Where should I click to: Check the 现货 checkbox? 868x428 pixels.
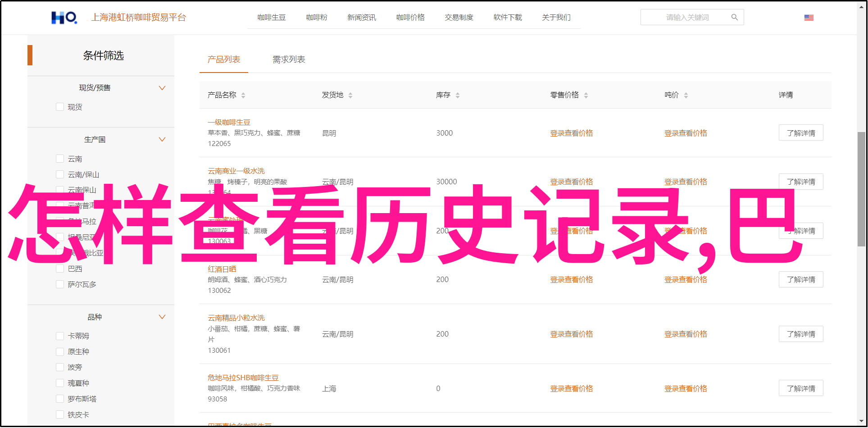[x=59, y=107]
